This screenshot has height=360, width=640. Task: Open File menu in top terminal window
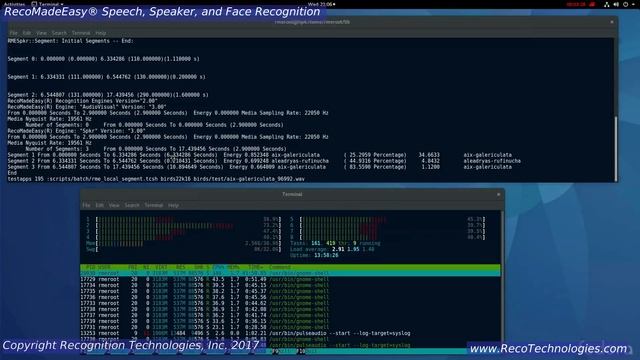[x=13, y=33]
